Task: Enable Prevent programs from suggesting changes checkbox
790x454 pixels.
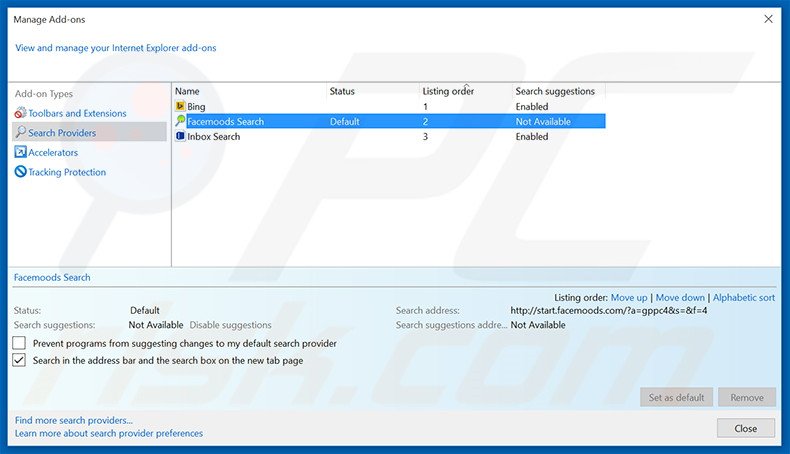Action: (x=19, y=343)
